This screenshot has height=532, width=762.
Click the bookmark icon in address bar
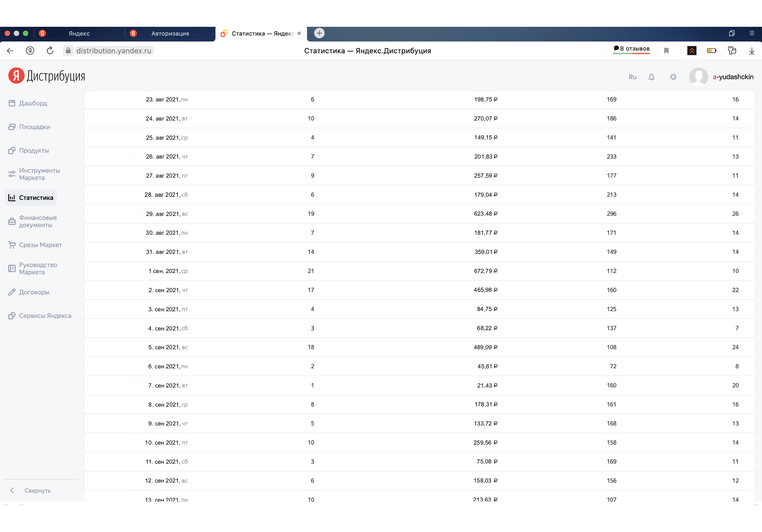tap(666, 51)
